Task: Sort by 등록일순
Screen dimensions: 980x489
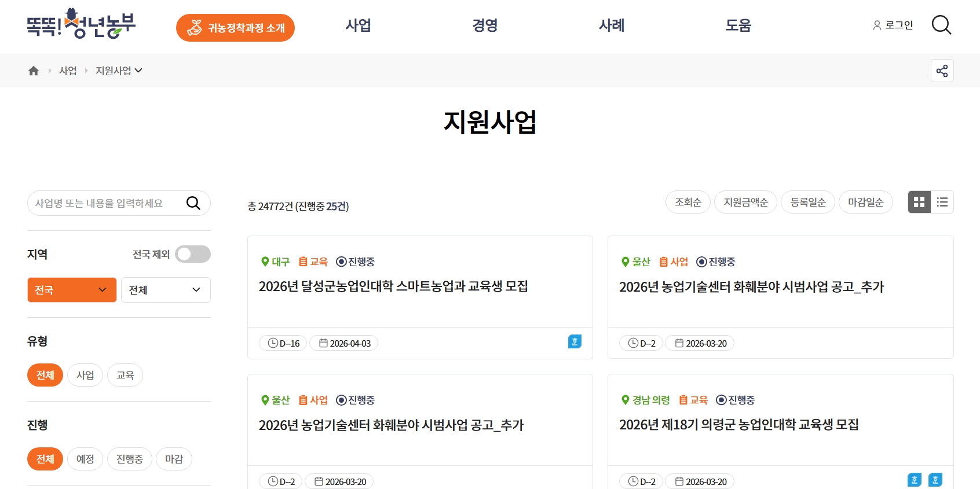Action: coord(808,202)
